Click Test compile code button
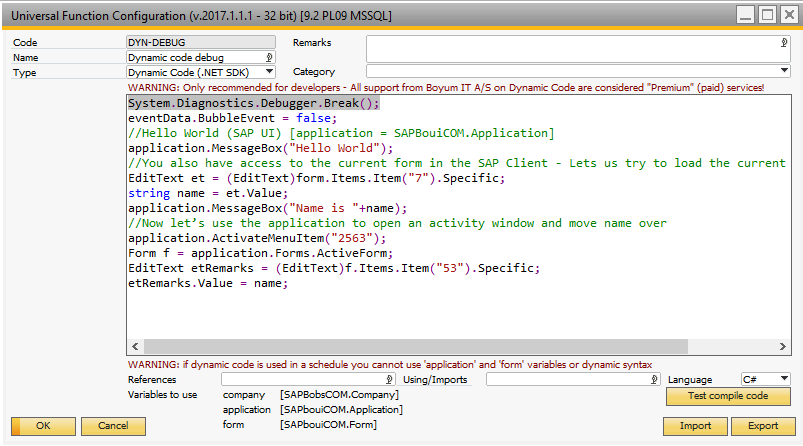Image resolution: width=803 pixels, height=446 pixels. pyautogui.click(x=728, y=396)
